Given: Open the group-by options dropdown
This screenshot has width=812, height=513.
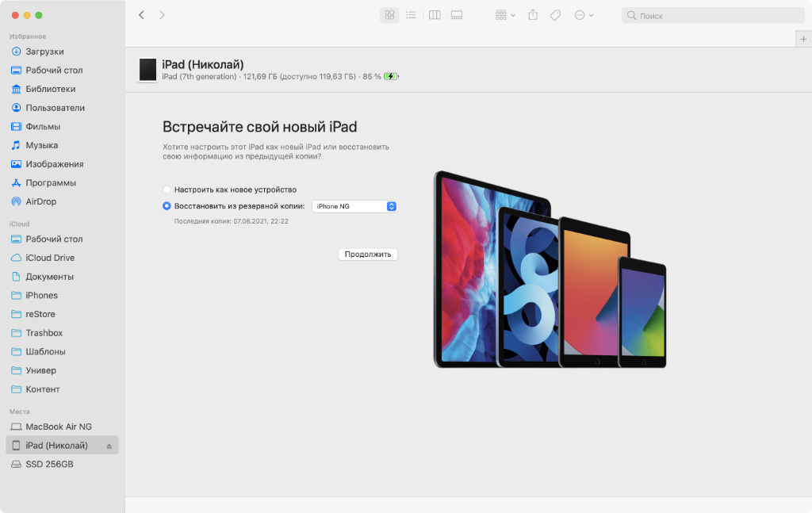Looking at the screenshot, I should (x=505, y=15).
